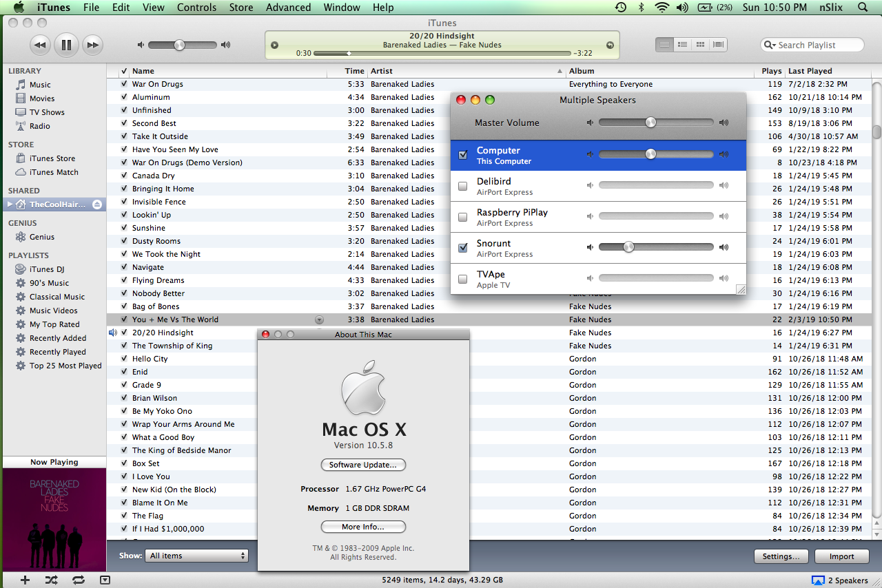Viewport: 882px width, 588px height.
Task: Uncheck Snorunt speaker checkbox
Action: (x=463, y=248)
